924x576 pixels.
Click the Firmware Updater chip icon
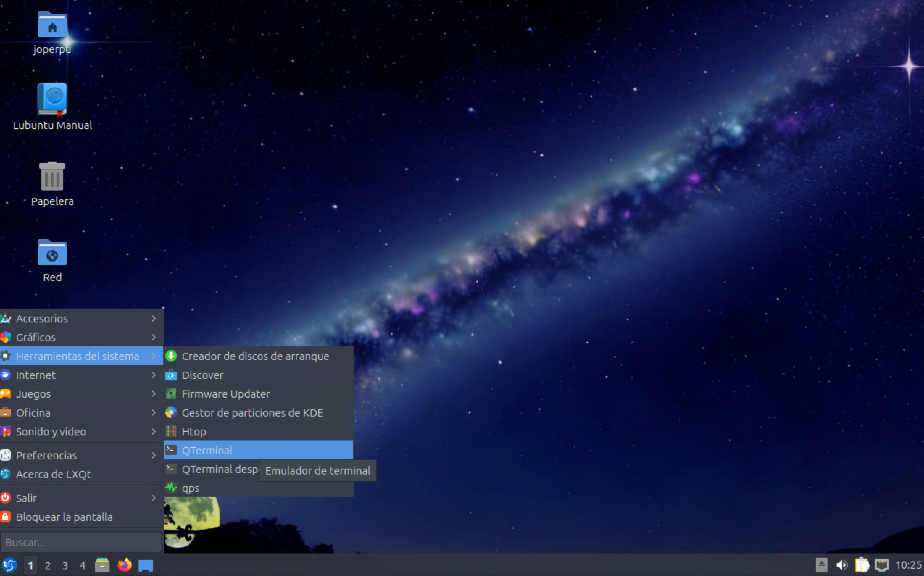171,393
